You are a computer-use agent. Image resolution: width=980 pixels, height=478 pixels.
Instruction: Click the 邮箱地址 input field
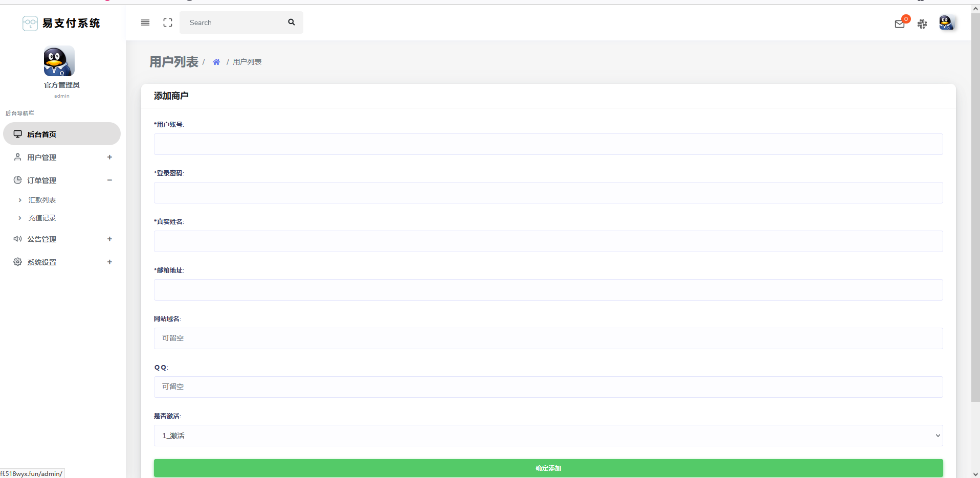(x=548, y=290)
